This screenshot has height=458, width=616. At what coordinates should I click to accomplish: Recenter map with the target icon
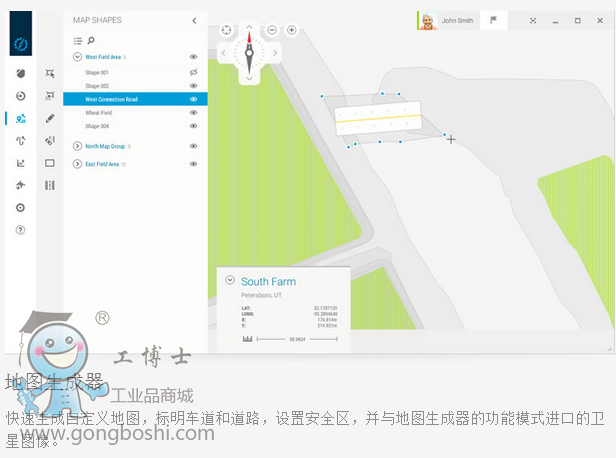[227, 30]
